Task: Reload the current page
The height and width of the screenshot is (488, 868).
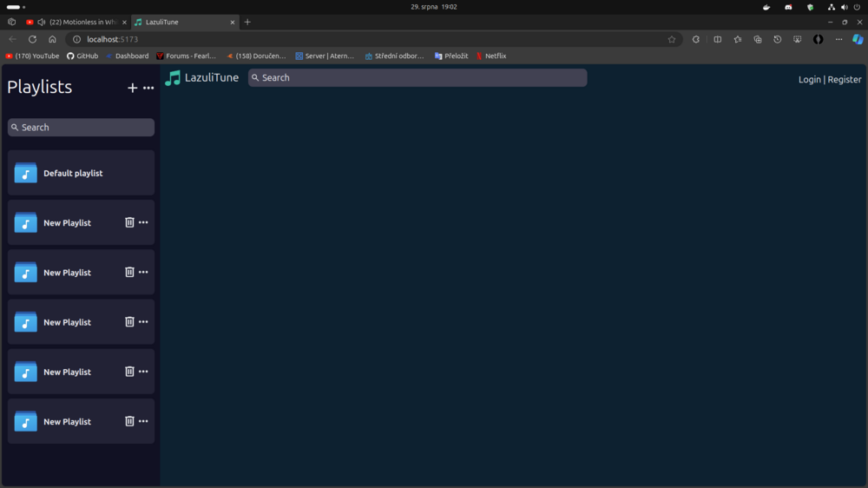Action: tap(33, 39)
